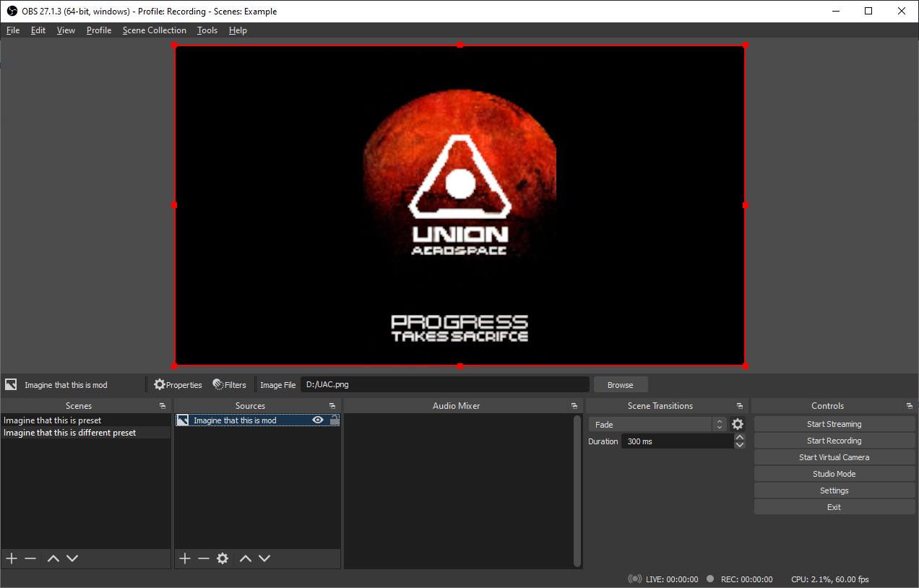Image resolution: width=919 pixels, height=588 pixels.
Task: Select scene 'Imagine that this is preset'
Action: tap(86, 420)
